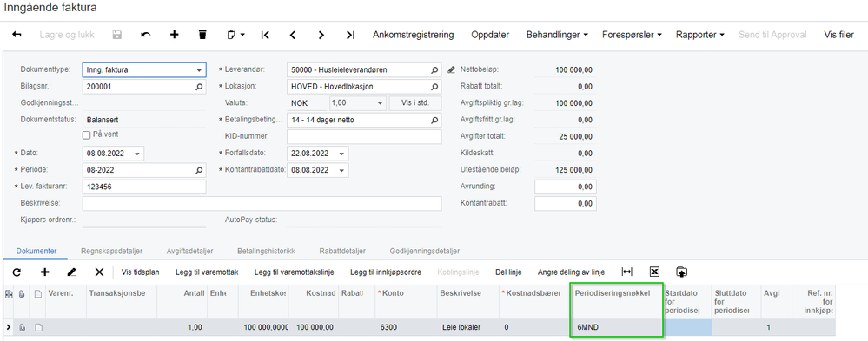Refresh the lines grid
The image size is (868, 341).
[x=16, y=272]
